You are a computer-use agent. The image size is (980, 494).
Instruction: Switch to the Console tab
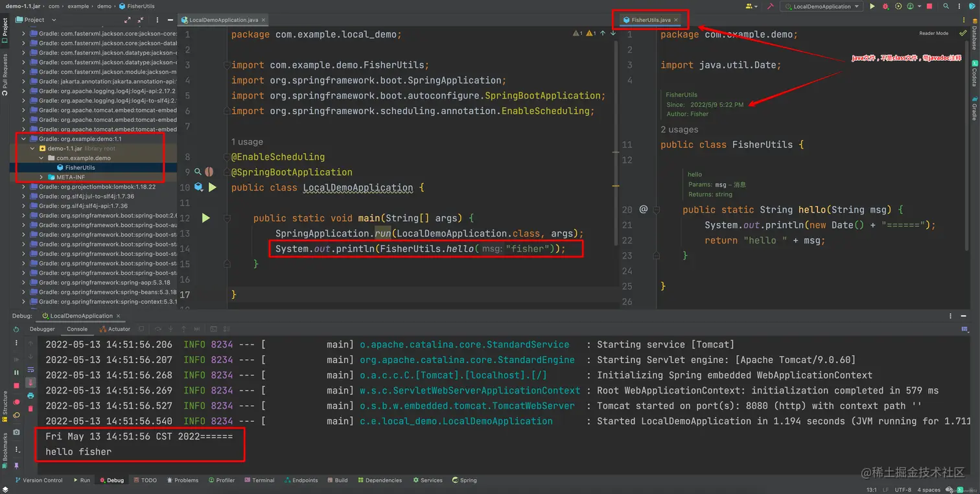pyautogui.click(x=77, y=329)
